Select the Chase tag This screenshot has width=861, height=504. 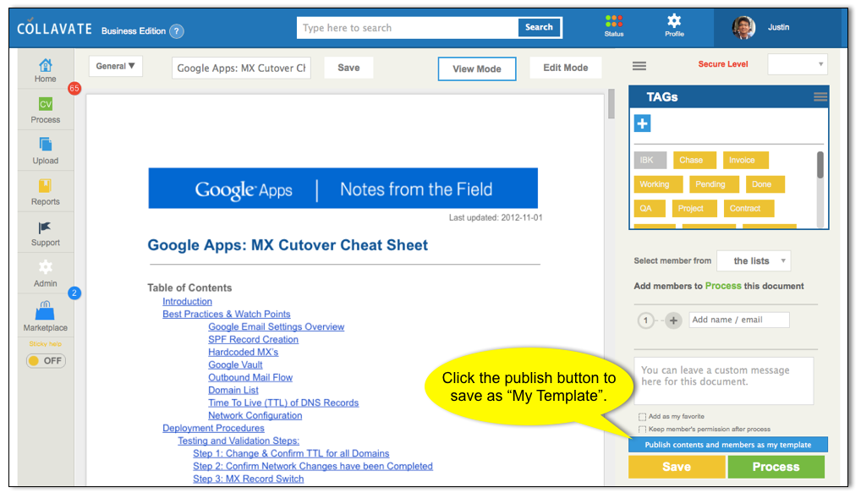694,161
